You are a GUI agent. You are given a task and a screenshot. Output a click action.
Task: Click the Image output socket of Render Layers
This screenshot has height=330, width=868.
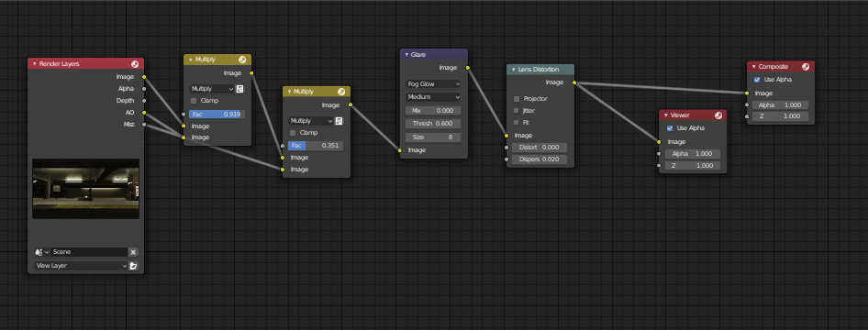pos(144,77)
